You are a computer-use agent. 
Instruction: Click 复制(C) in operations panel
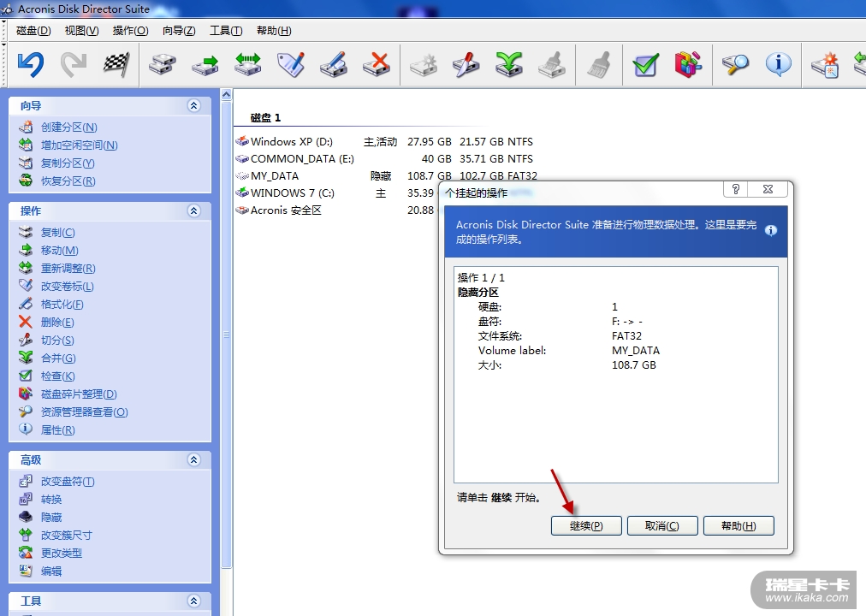pyautogui.click(x=58, y=233)
